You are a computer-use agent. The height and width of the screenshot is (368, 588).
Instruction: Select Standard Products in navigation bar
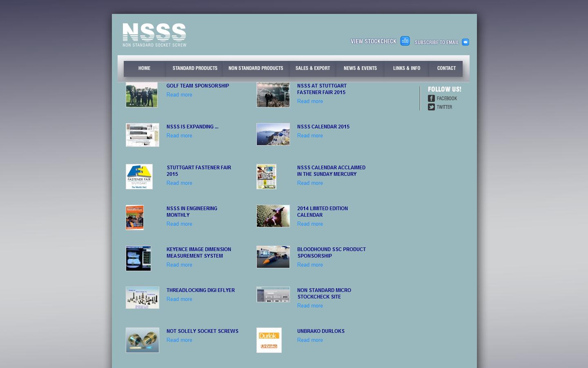(195, 68)
